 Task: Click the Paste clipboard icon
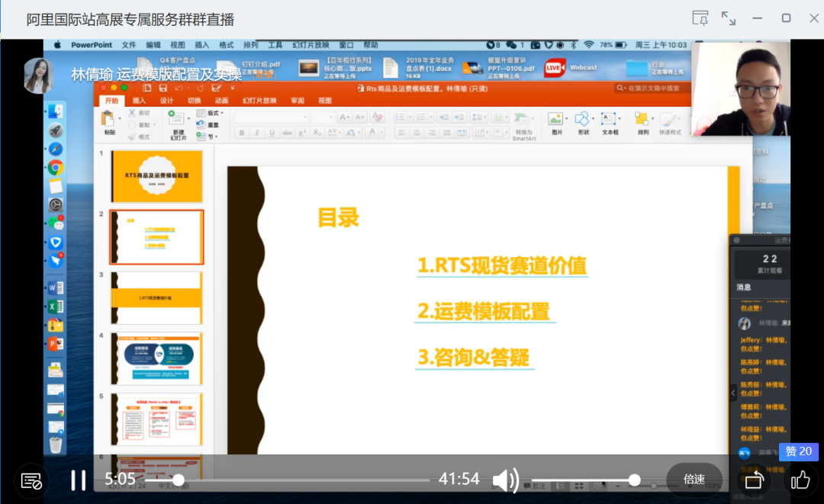(x=108, y=119)
